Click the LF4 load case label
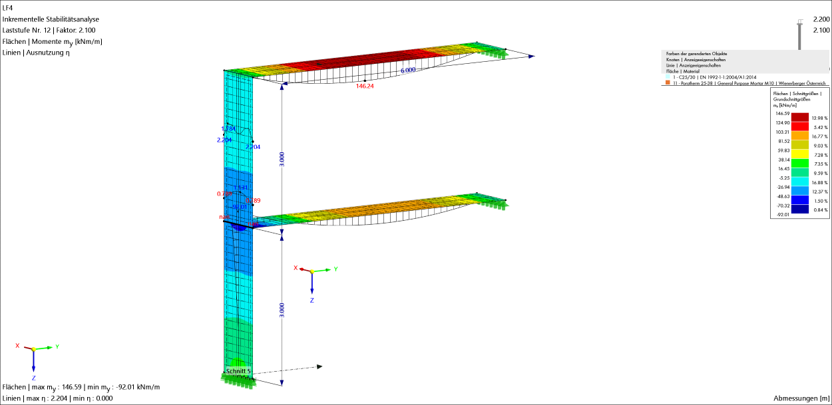Image resolution: width=832 pixels, height=405 pixels. point(9,8)
